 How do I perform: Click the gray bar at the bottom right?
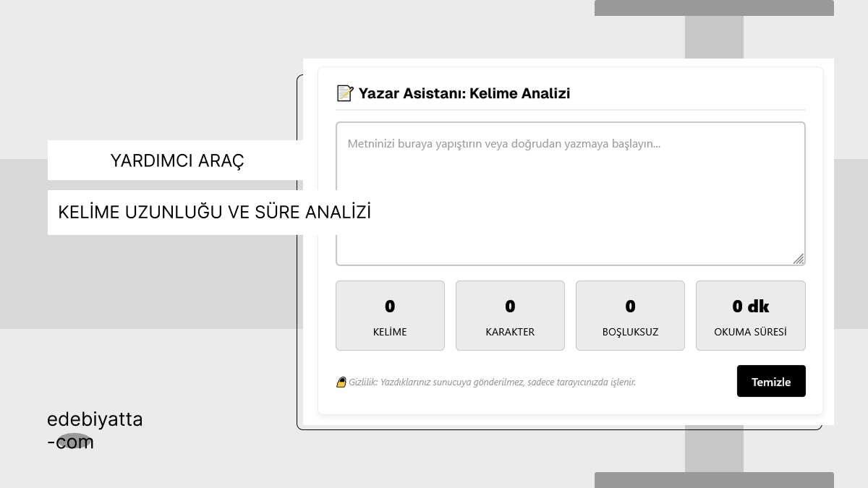coord(714,479)
